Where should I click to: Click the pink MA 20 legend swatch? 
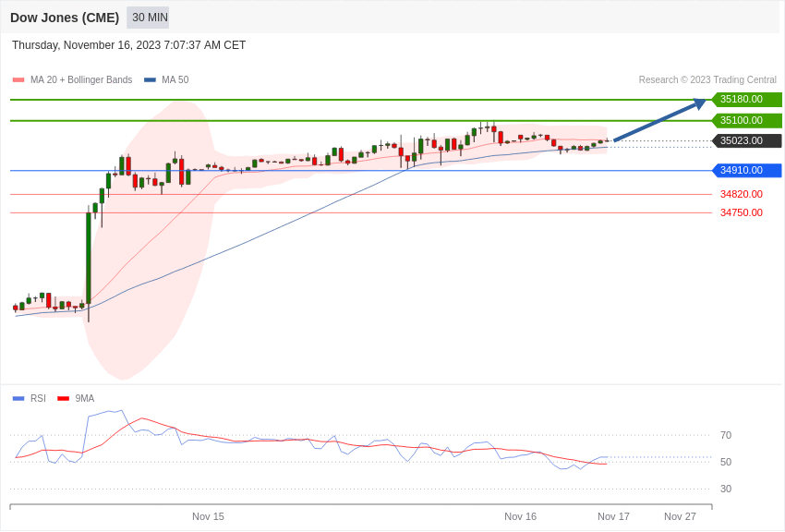pos(18,80)
